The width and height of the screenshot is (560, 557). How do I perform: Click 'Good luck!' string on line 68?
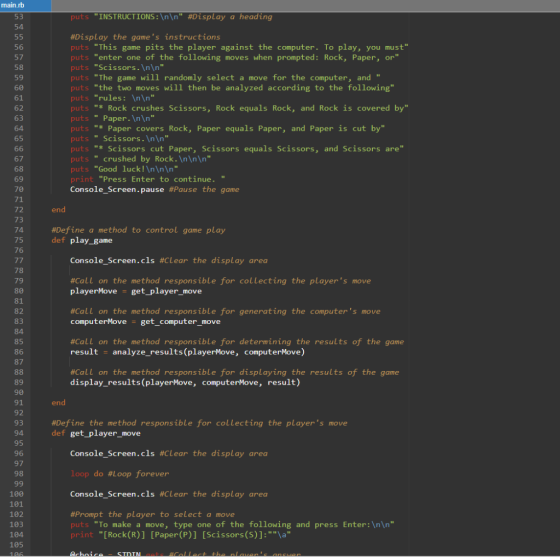136,169
